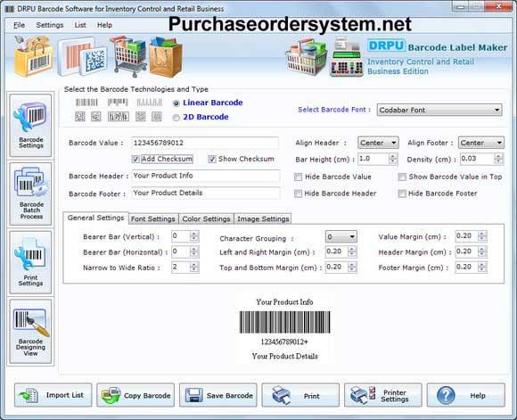Image resolution: width=517 pixels, height=420 pixels.
Task: Click the first 2D barcode sample icon
Action: tap(80, 117)
